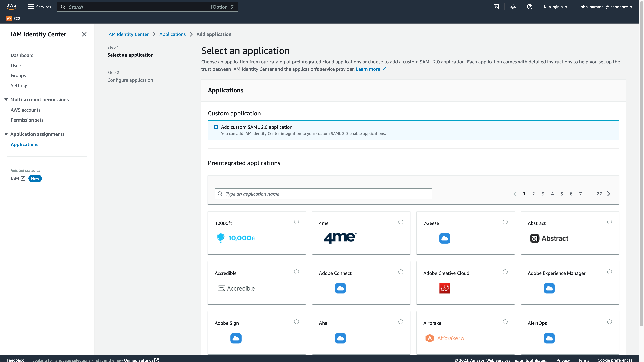The width and height of the screenshot is (644, 362).
Task: Go to page 2 of preintegrated applications
Action: click(x=533, y=194)
